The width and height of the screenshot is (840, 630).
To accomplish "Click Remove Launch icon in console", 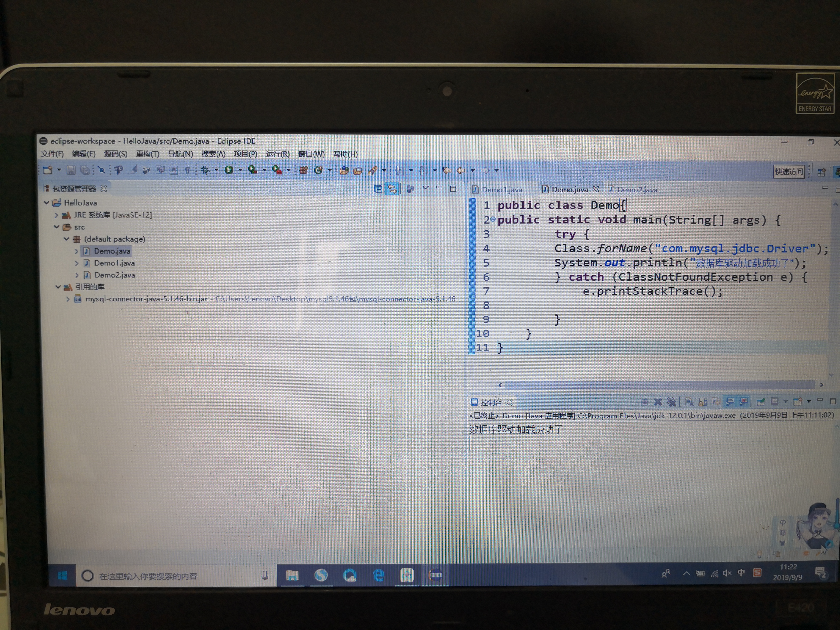I will point(658,402).
